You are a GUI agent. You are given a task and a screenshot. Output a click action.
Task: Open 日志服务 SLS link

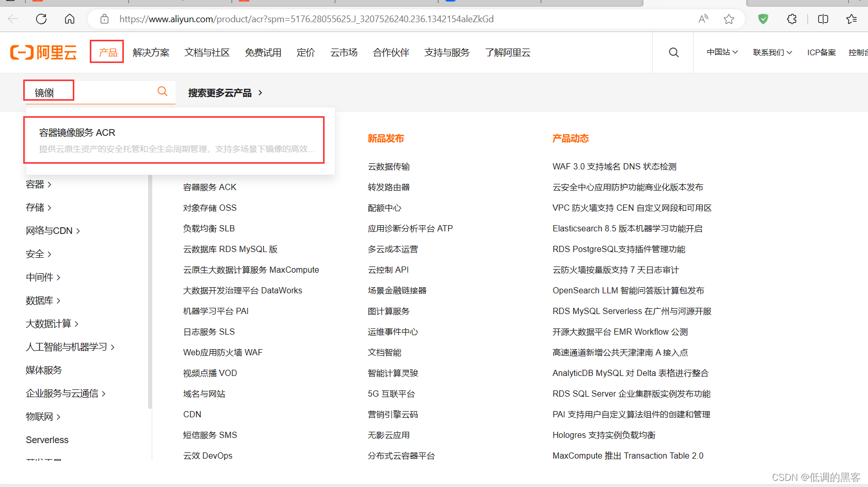(209, 332)
